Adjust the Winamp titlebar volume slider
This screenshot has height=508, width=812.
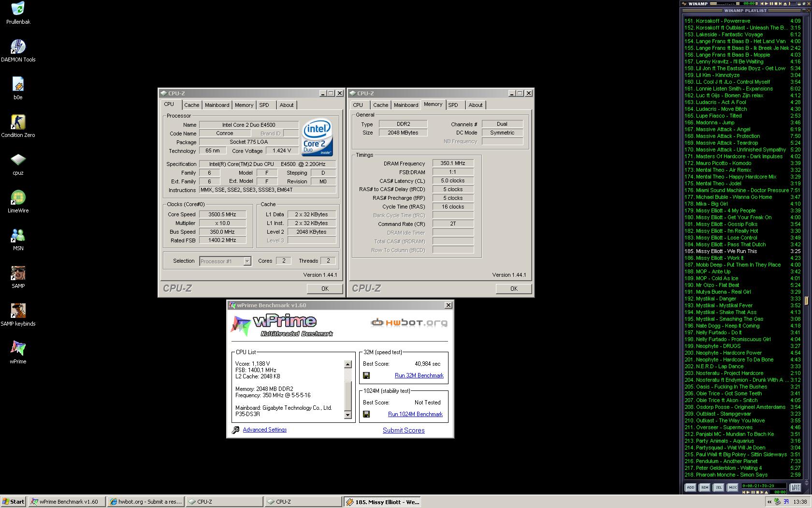(x=792, y=3)
